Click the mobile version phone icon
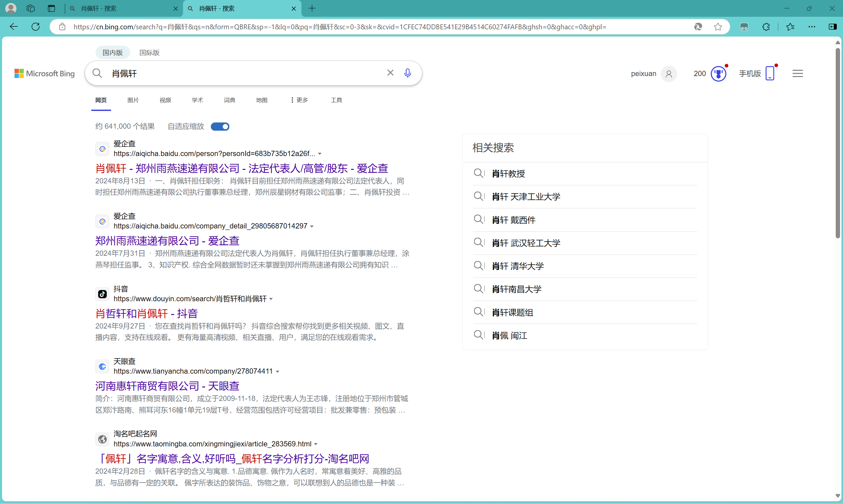The width and height of the screenshot is (843, 504). pos(770,73)
